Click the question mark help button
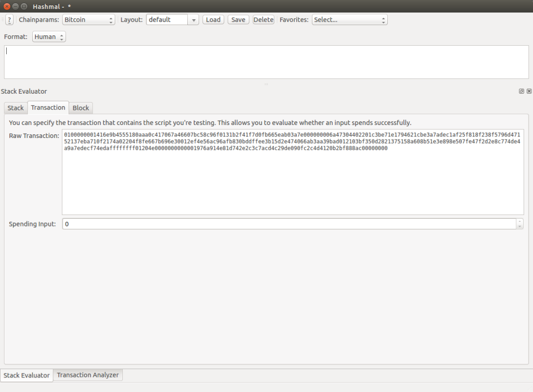533x392 pixels. point(9,20)
